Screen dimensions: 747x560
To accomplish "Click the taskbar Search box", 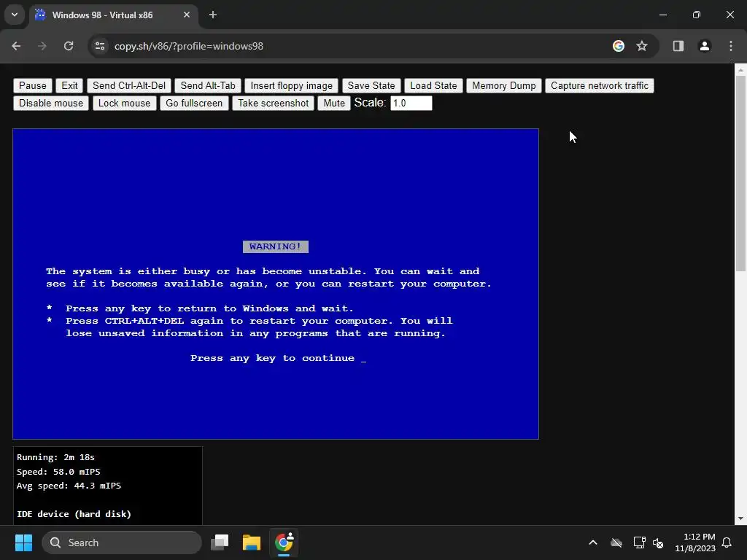I will point(122,542).
